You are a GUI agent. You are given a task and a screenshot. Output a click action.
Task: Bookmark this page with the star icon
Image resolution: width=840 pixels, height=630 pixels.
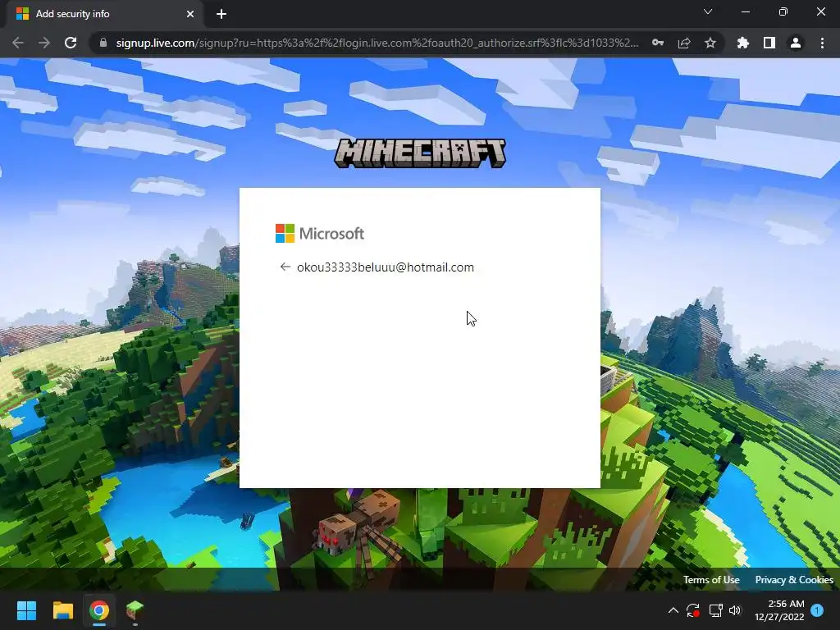[x=710, y=43]
